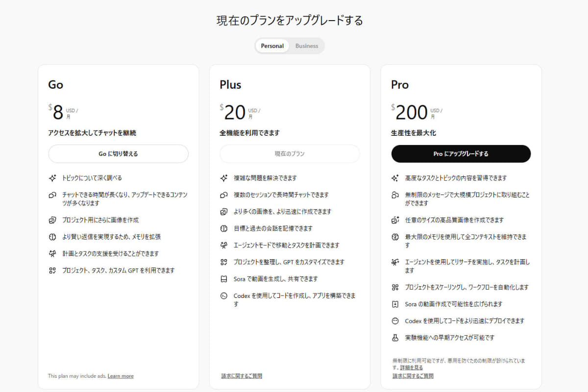Viewport: 588px width, 392px height.
Task: Click the text 複雑な問題を解決できます
Action: click(265, 178)
